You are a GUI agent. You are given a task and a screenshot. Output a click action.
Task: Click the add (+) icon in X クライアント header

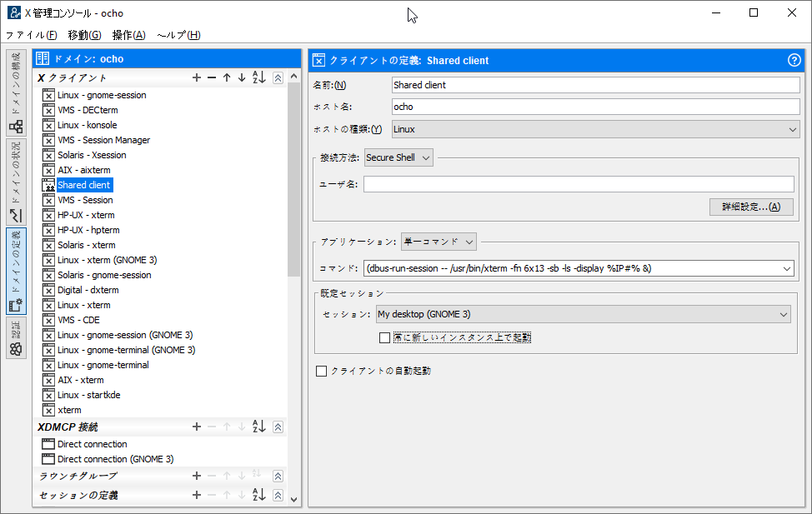coord(197,77)
